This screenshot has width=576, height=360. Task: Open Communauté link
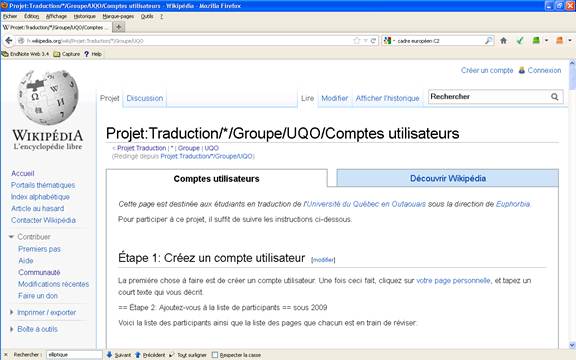tap(39, 273)
